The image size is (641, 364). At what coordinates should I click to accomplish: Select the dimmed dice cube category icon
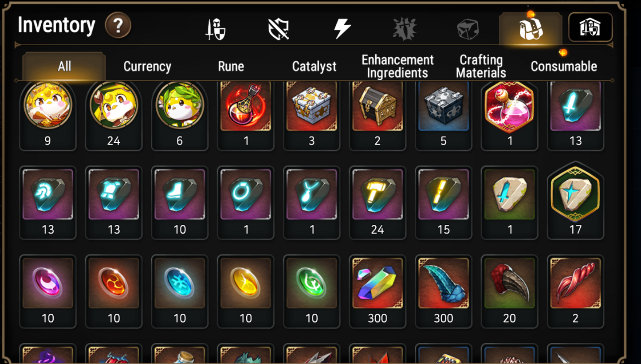pyautogui.click(x=468, y=30)
